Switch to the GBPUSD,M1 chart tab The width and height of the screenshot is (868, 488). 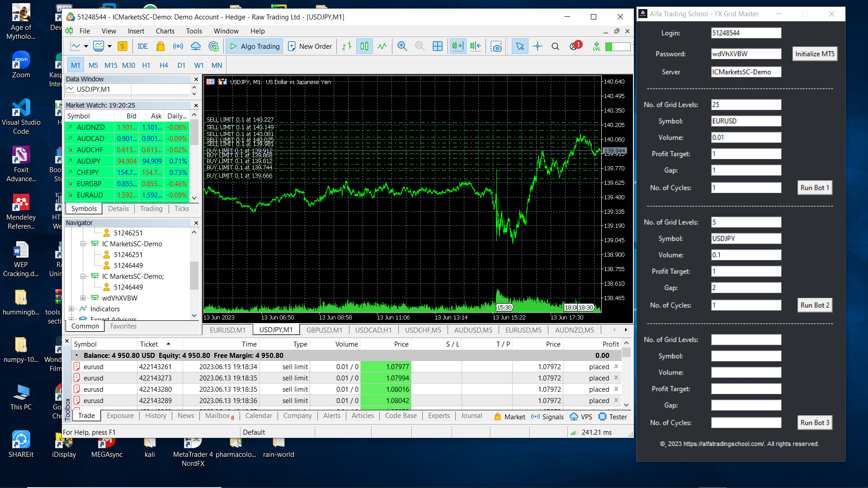coord(324,330)
